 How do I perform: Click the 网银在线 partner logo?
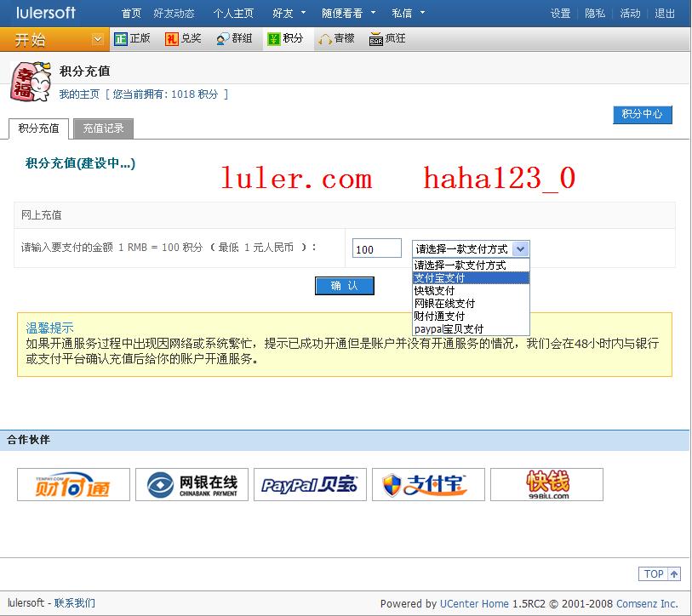(192, 484)
